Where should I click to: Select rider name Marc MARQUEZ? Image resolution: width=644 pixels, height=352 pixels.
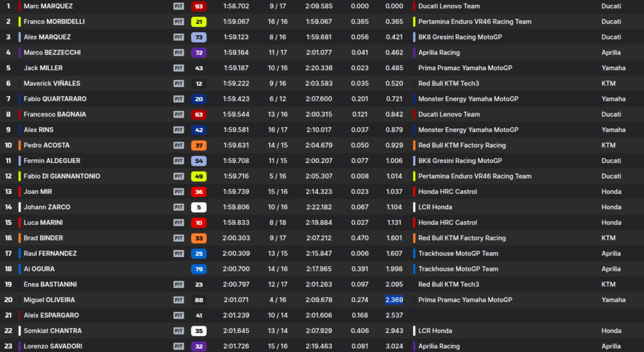tap(48, 6)
